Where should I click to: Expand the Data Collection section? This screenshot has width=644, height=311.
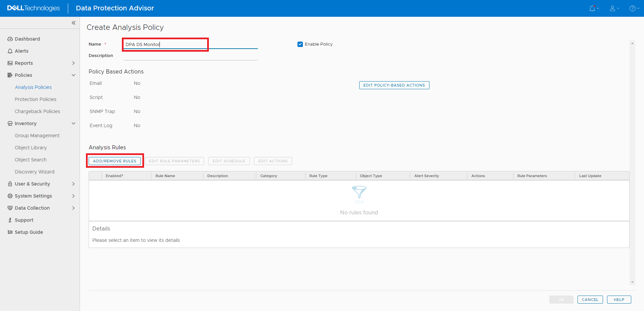[74, 208]
